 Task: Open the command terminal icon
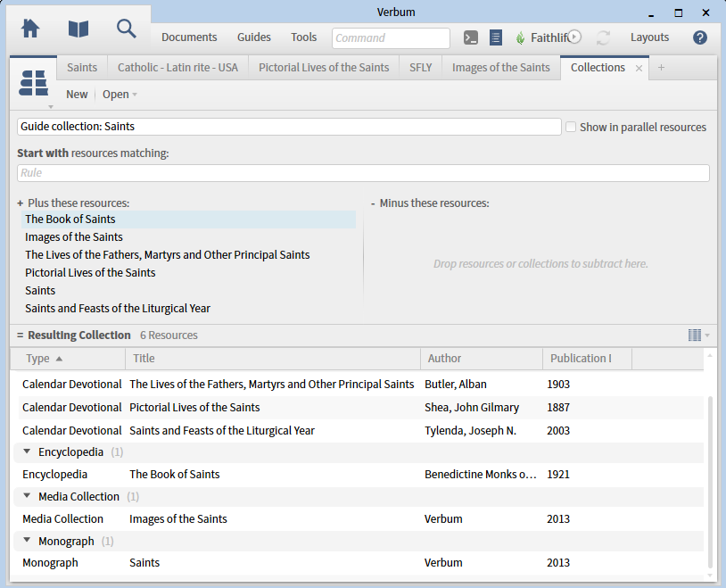(471, 37)
